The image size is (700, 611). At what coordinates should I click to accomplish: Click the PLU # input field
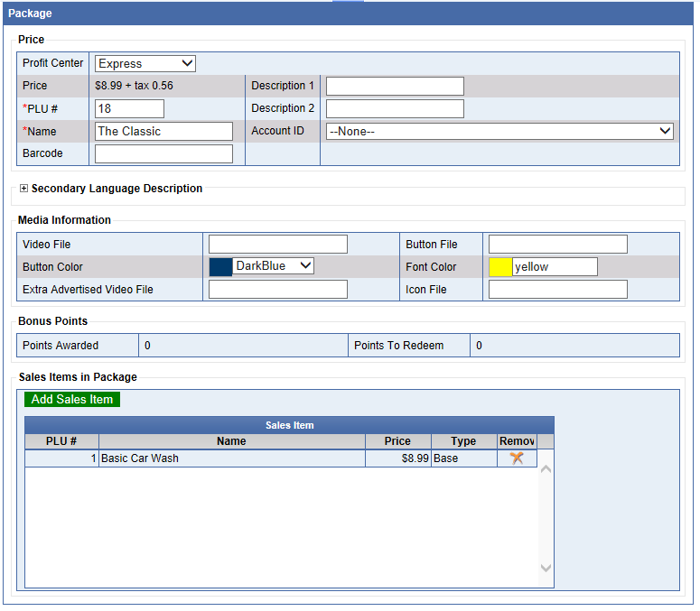coord(129,108)
